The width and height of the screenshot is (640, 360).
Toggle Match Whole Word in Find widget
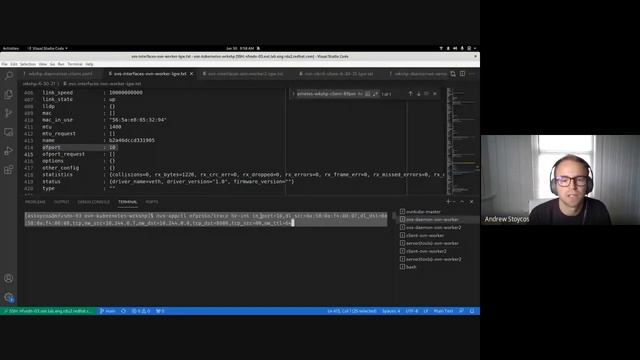click(x=367, y=94)
